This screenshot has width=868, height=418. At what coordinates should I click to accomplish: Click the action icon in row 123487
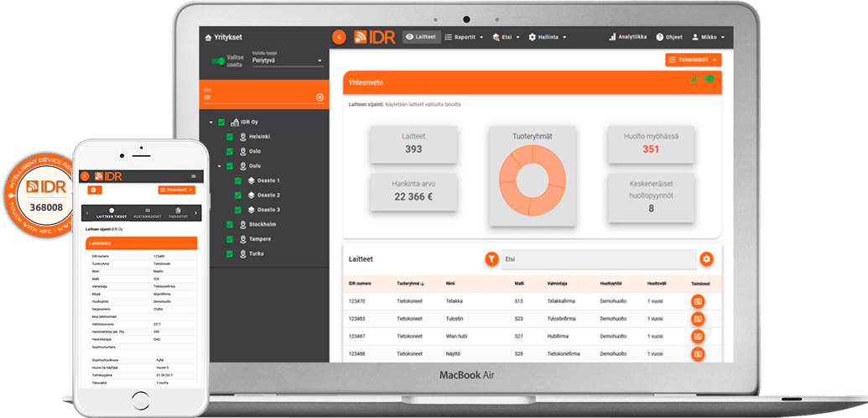click(698, 337)
